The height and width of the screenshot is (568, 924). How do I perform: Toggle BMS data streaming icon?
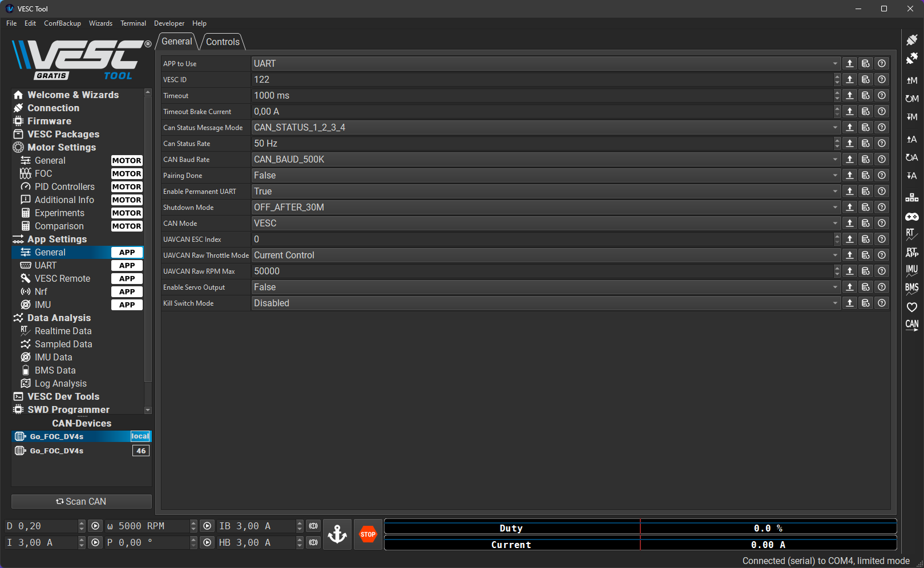(x=911, y=289)
